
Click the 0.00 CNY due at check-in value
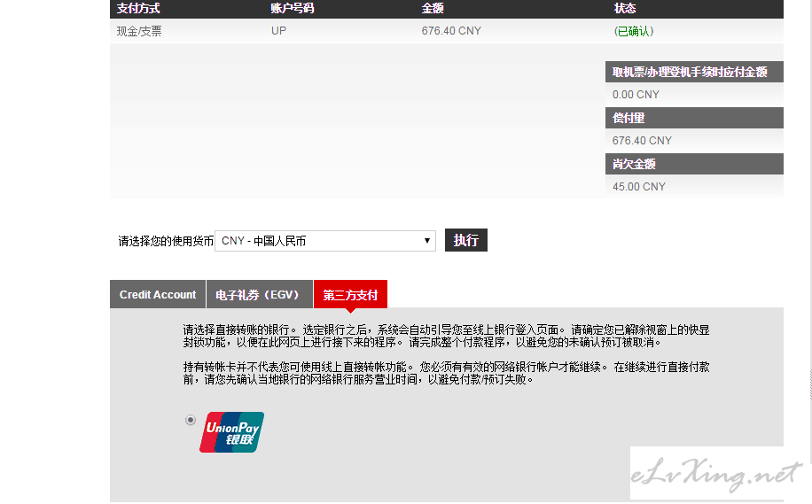636,95
